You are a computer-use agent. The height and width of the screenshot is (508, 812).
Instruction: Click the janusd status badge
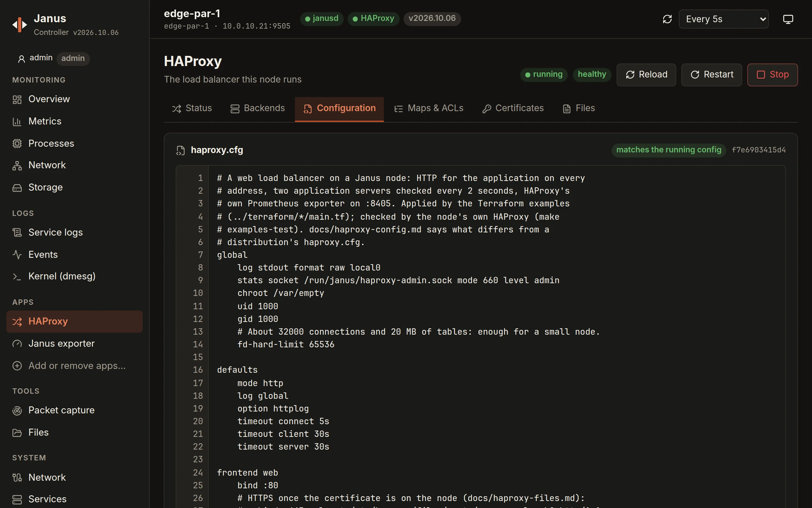coord(322,18)
